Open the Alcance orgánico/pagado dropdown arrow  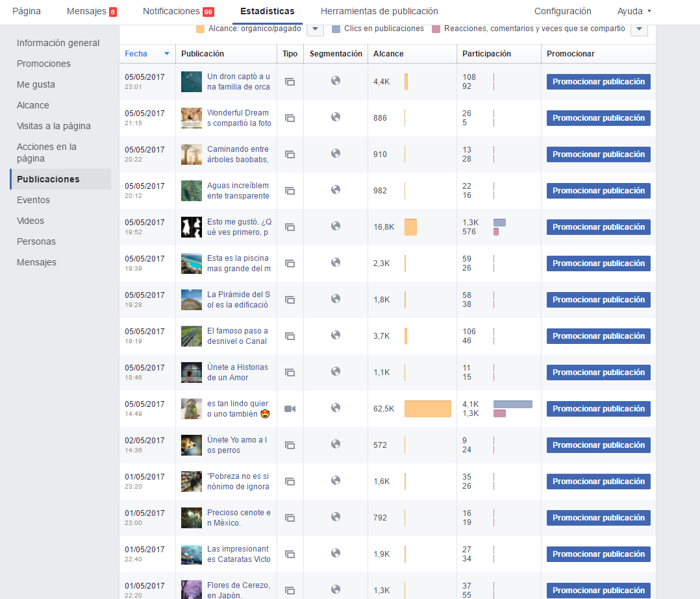click(315, 29)
